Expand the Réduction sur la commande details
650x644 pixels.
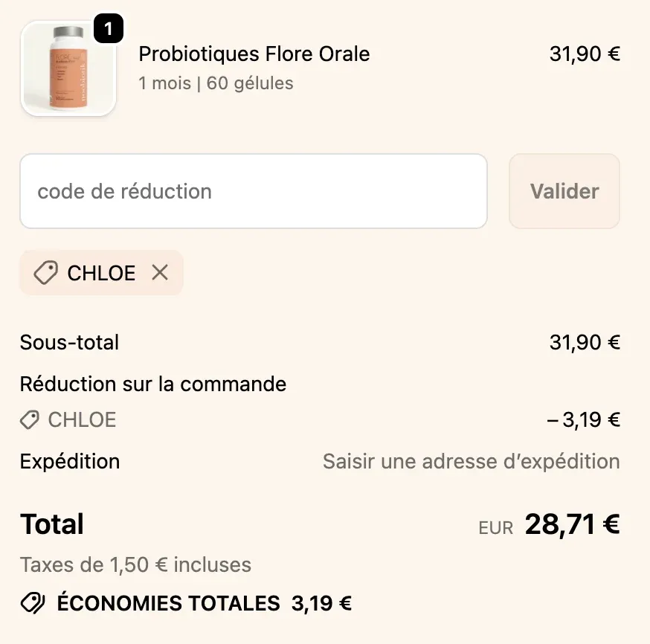[x=152, y=384]
